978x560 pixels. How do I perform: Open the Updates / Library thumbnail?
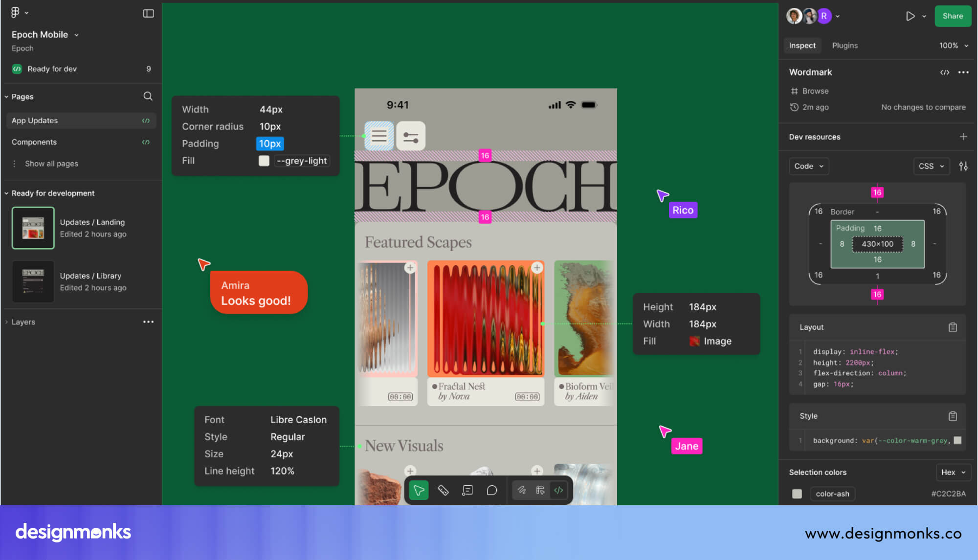33,281
